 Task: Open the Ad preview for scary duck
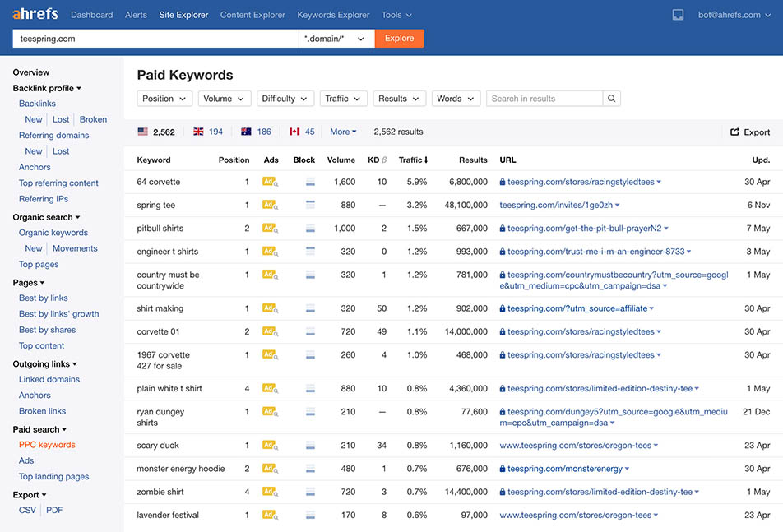270,446
